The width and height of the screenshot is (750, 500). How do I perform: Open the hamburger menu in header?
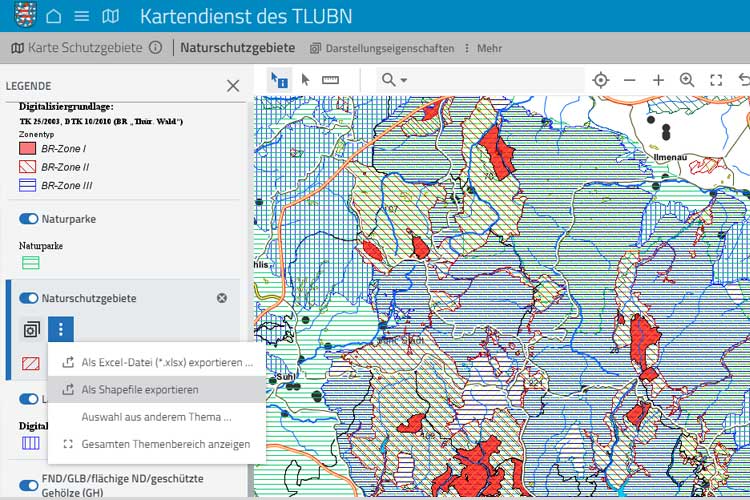82,16
